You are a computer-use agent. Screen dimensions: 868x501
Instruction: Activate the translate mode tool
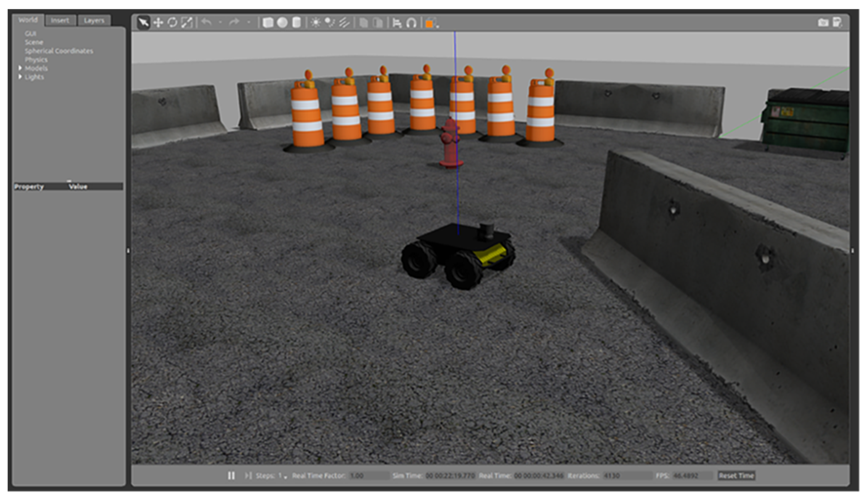[158, 23]
